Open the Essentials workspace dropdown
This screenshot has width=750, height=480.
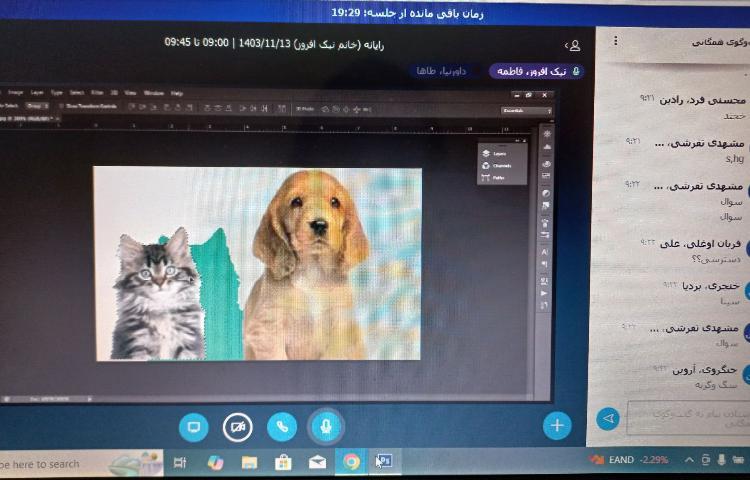[x=525, y=110]
